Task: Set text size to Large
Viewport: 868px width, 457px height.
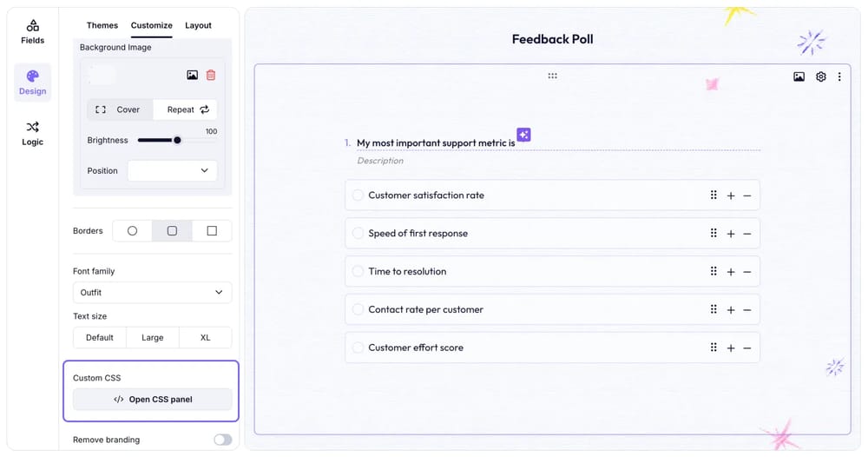Action: pos(153,337)
